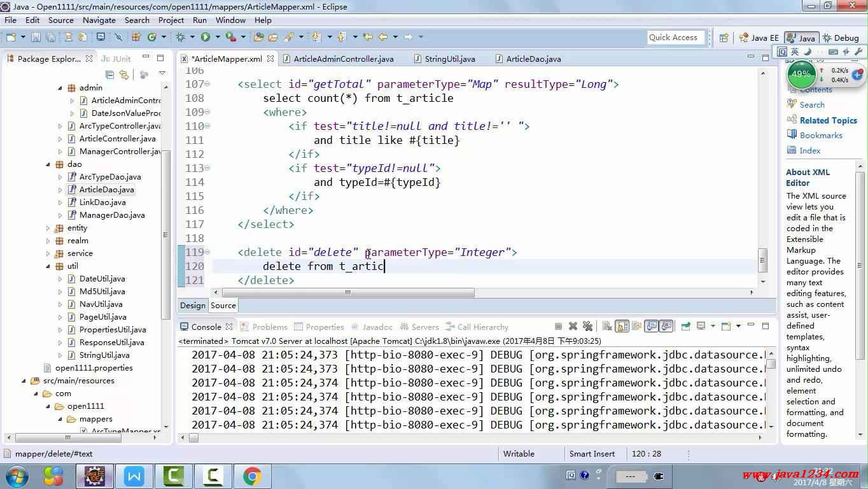Select the Java perspective button

pyautogui.click(x=801, y=38)
